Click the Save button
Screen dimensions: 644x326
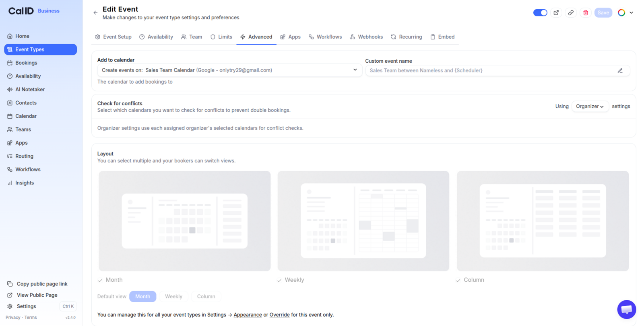pyautogui.click(x=603, y=13)
